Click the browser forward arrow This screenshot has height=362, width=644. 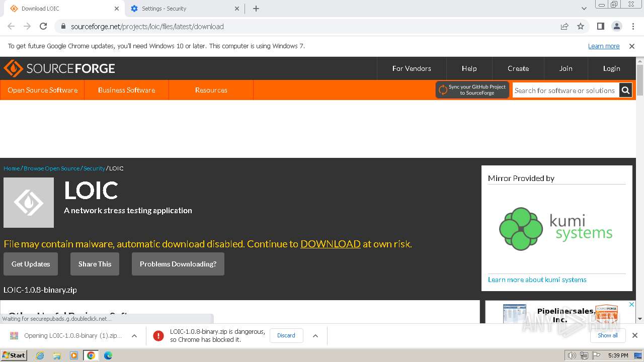(27, 26)
